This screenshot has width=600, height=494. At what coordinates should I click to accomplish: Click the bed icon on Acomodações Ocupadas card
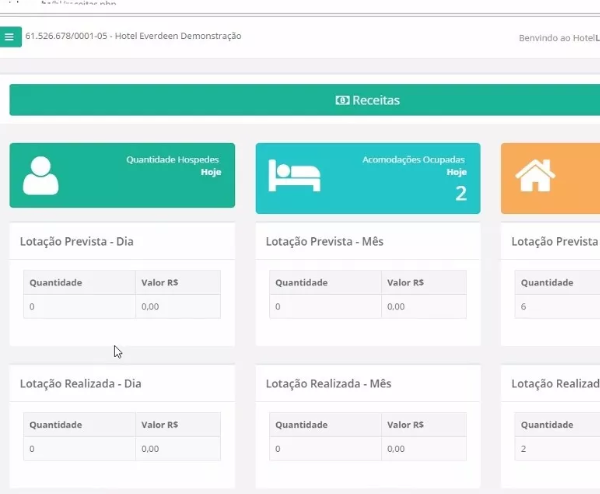(x=294, y=176)
